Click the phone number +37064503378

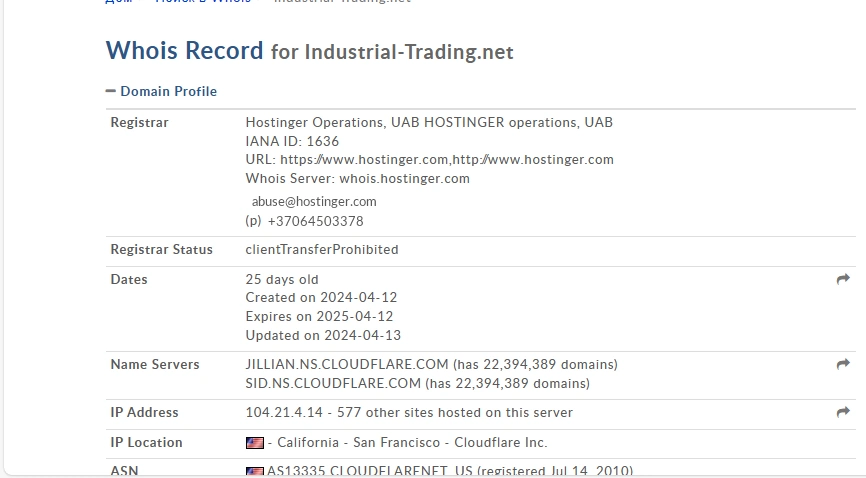[x=315, y=221]
